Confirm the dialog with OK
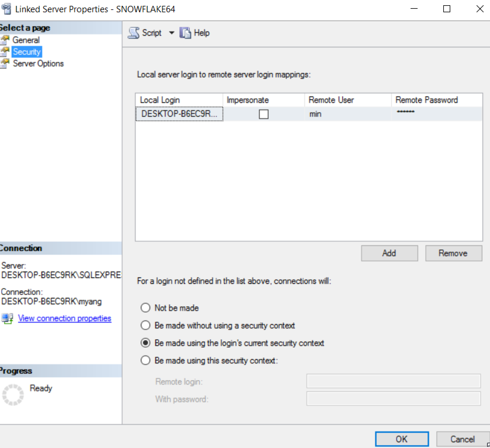The width and height of the screenshot is (490, 448). 402,439
